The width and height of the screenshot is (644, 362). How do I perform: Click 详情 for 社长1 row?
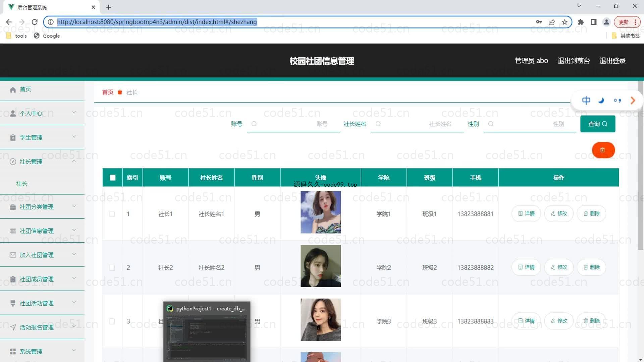click(526, 214)
